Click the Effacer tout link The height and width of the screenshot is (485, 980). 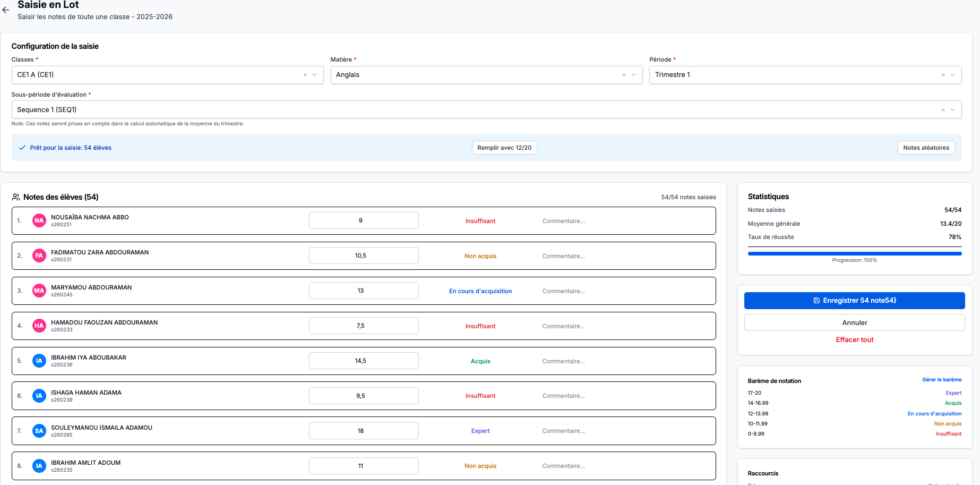tap(854, 340)
